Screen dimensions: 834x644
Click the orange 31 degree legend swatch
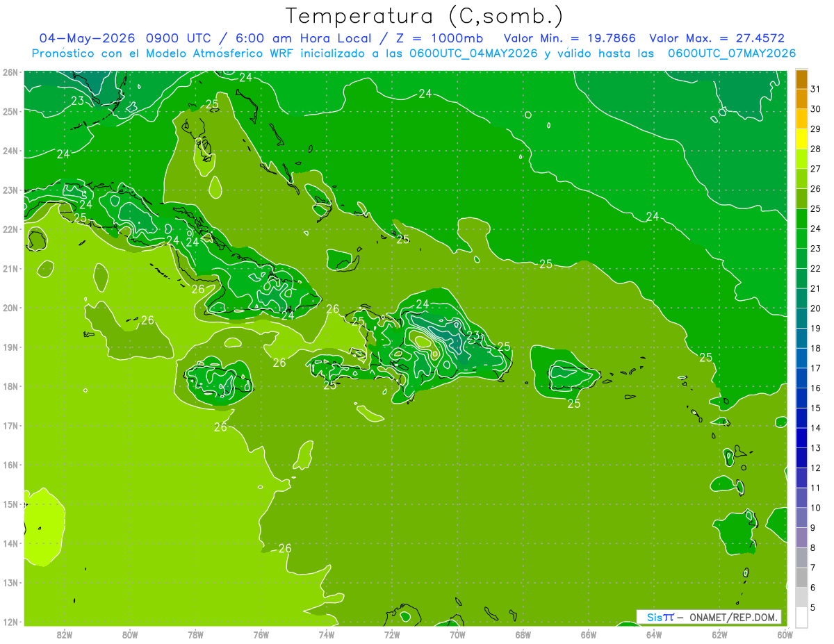[801, 80]
